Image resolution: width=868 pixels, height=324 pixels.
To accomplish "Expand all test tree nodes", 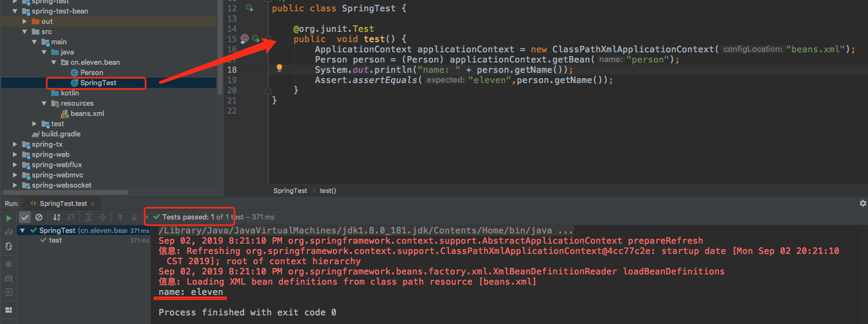I will coord(88,217).
